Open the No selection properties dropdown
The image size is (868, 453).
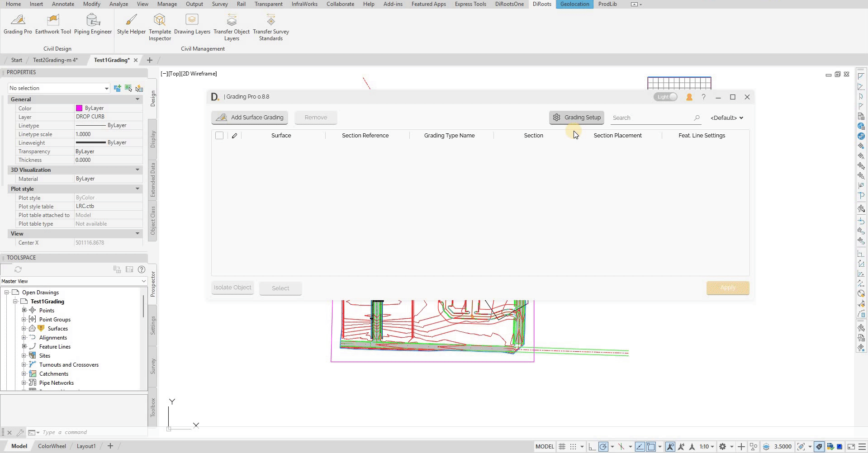click(x=107, y=88)
